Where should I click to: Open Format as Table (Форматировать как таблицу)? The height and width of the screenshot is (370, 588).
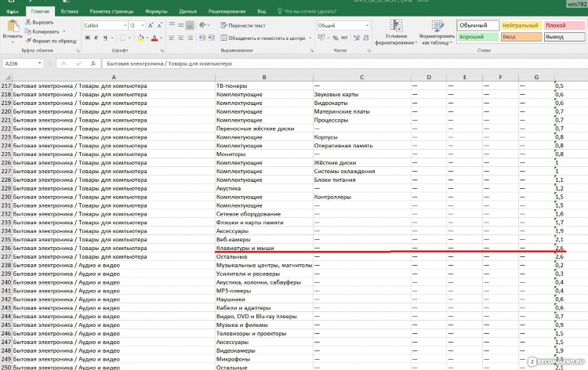click(437, 32)
